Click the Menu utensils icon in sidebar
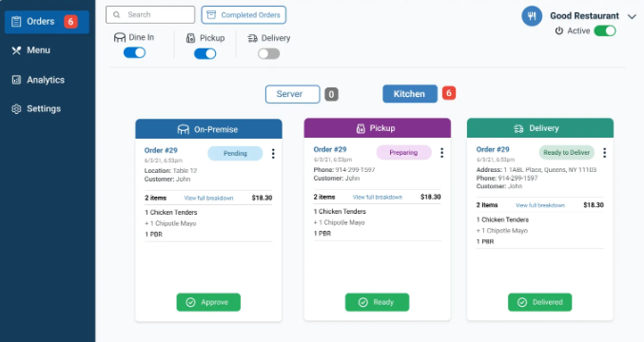 16,50
